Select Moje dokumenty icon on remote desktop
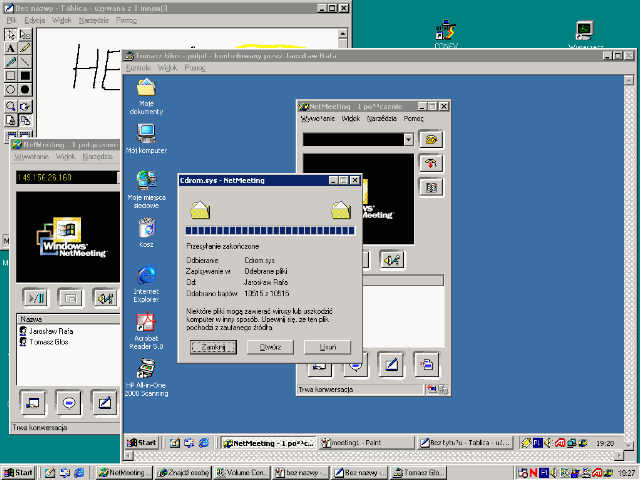 [x=146, y=97]
